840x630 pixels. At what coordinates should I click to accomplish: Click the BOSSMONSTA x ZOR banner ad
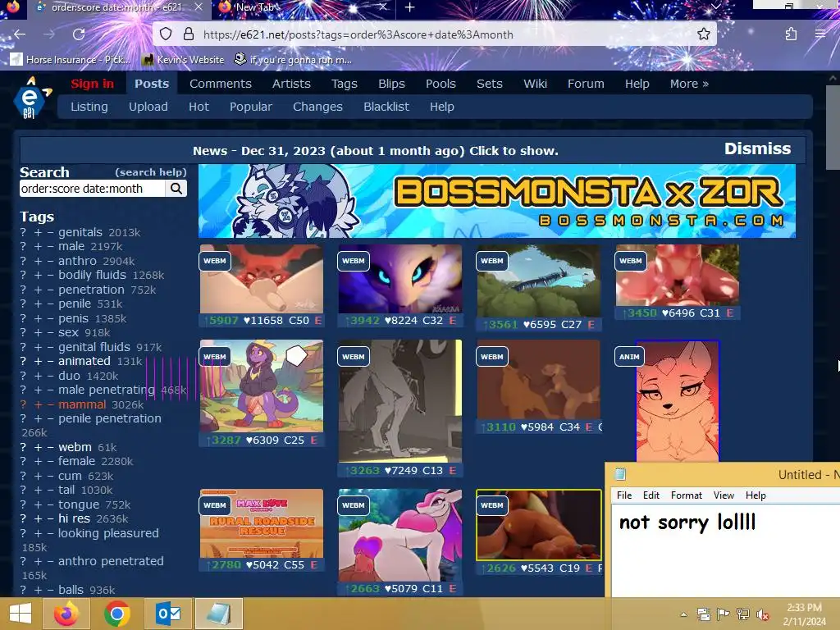click(x=496, y=201)
